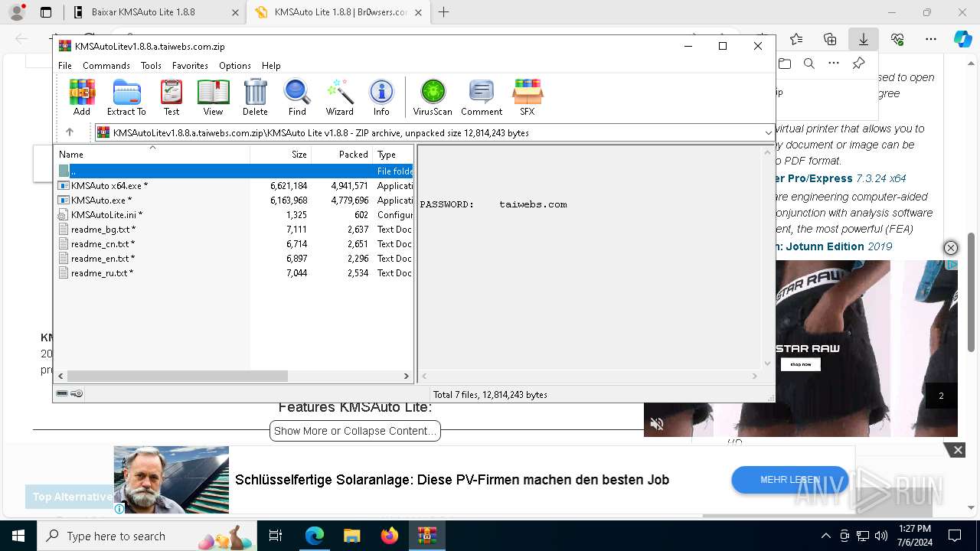Image resolution: width=980 pixels, height=551 pixels.
Task: Run the Test archive tool
Action: [171, 97]
